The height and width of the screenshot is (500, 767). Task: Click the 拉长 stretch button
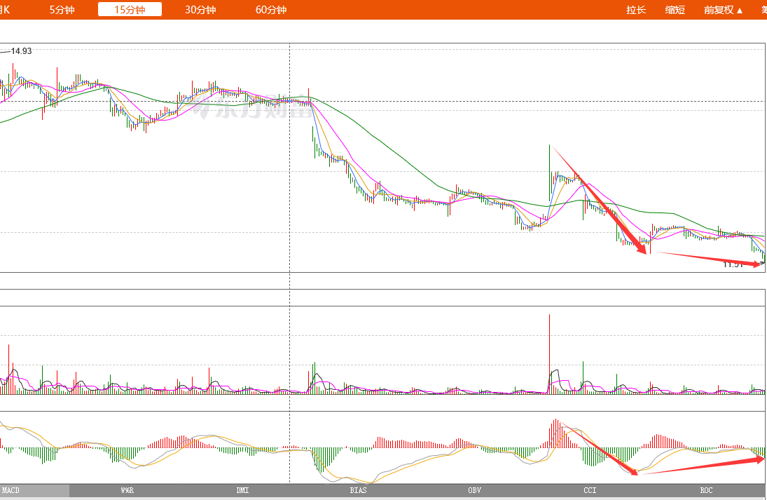pos(636,10)
